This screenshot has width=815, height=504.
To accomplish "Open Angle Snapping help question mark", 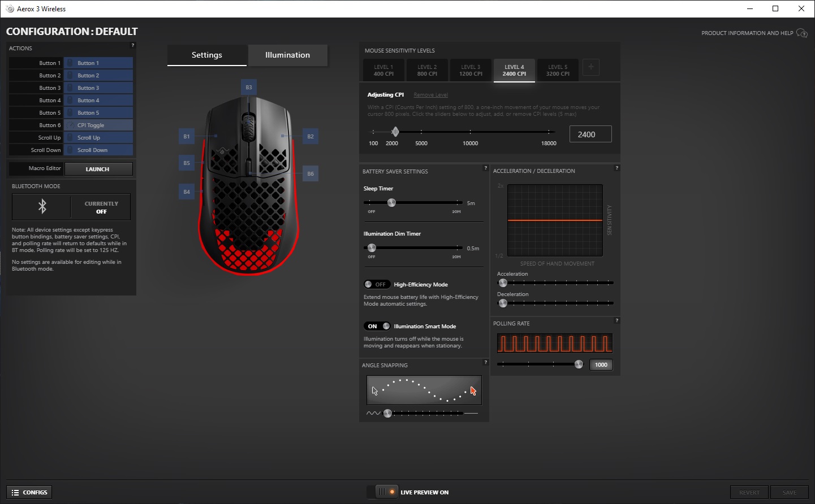I will click(x=486, y=362).
